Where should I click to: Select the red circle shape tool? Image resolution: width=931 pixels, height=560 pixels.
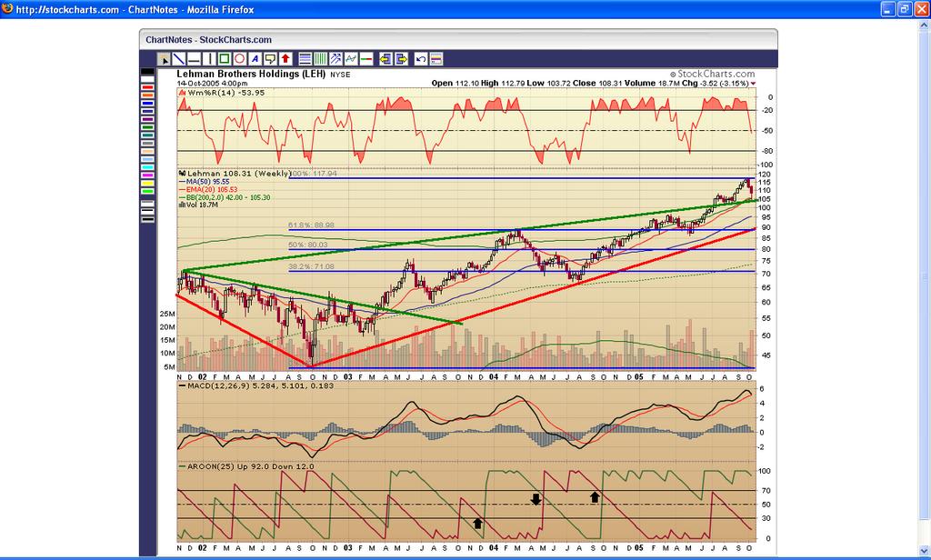[x=240, y=59]
